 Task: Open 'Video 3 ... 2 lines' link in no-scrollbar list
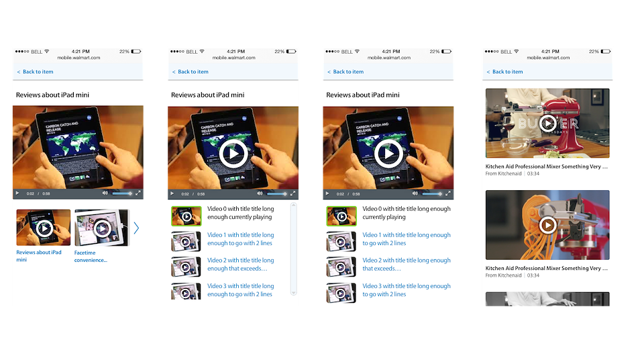(x=407, y=289)
